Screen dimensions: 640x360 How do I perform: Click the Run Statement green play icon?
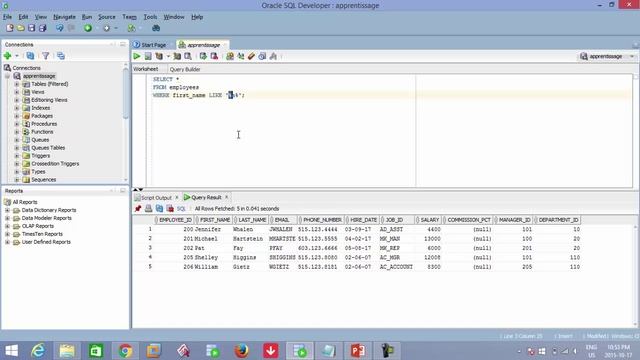(x=137, y=56)
